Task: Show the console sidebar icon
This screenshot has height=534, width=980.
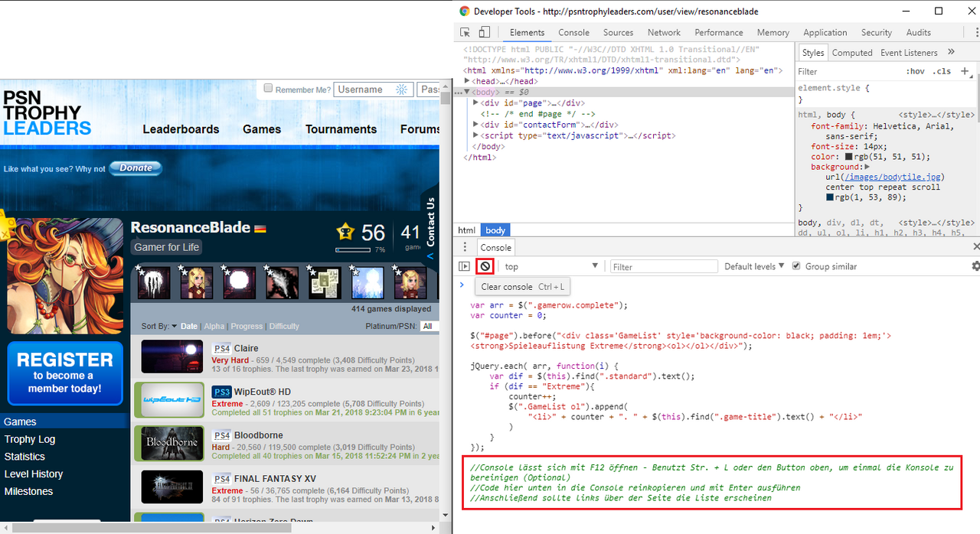Action: (x=464, y=266)
